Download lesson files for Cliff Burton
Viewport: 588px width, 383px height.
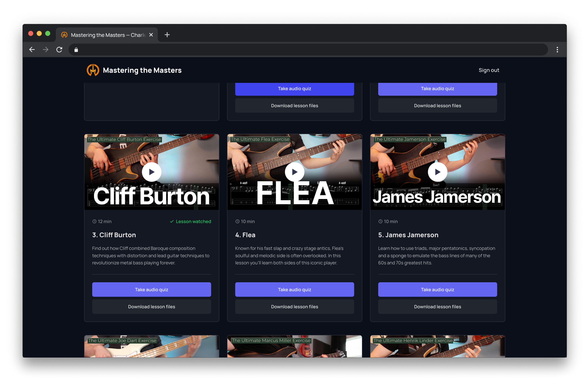pyautogui.click(x=151, y=306)
